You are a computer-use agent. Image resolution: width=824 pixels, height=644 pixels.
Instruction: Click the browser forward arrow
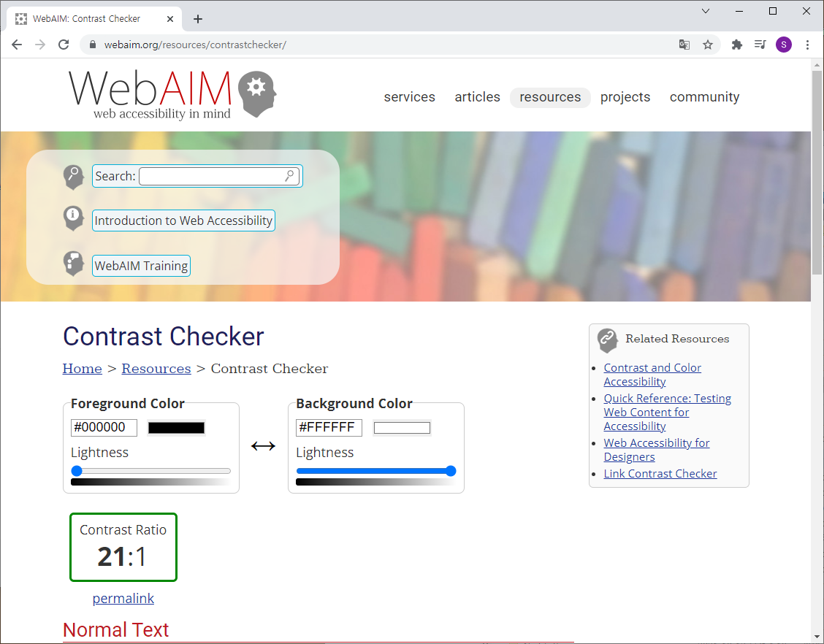(40, 45)
